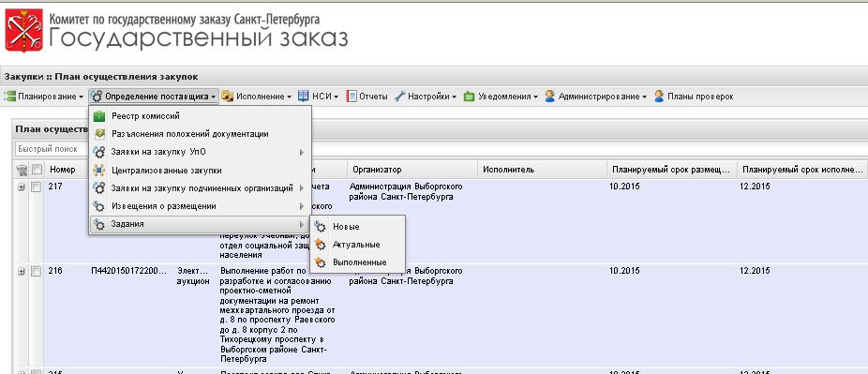Select Разъяснения положений документации menu item
The width and height of the screenshot is (868, 374).
(200, 134)
